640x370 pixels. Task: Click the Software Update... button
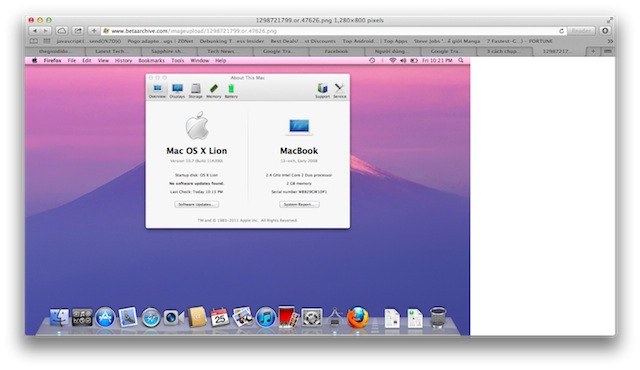pos(196,204)
